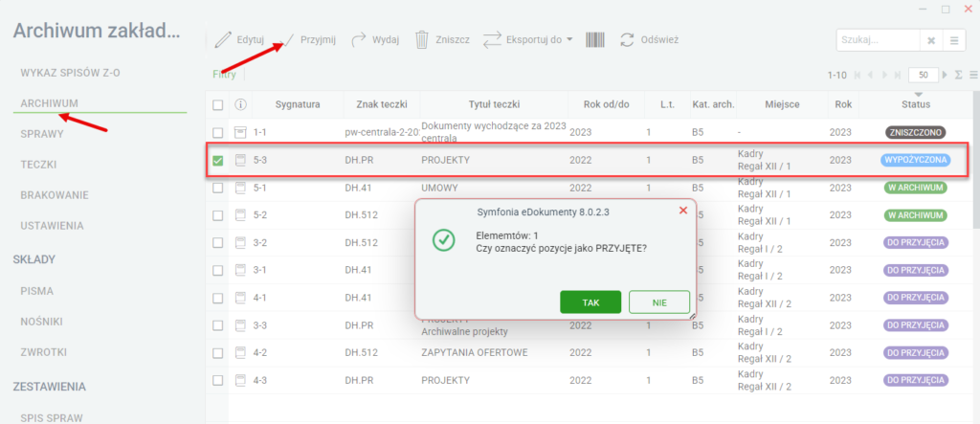980x424 pixels.
Task: Open TECZKI in the sidebar
Action: pos(40,165)
